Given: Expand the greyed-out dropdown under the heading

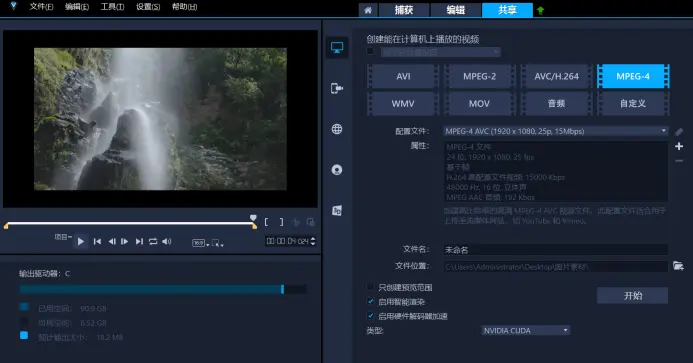Looking at the screenshot, I should point(441,52).
